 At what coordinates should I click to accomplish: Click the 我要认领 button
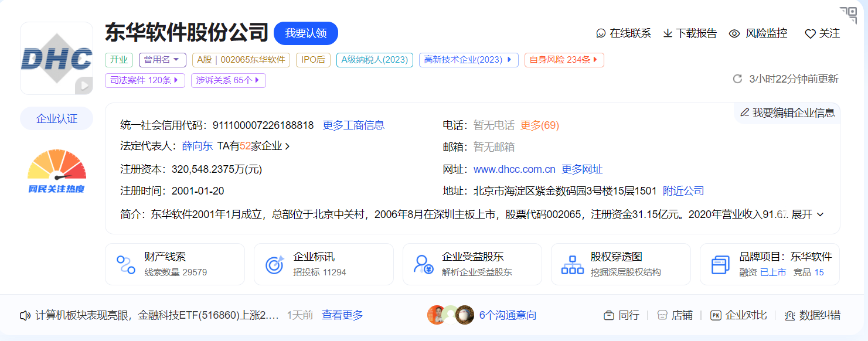click(306, 33)
